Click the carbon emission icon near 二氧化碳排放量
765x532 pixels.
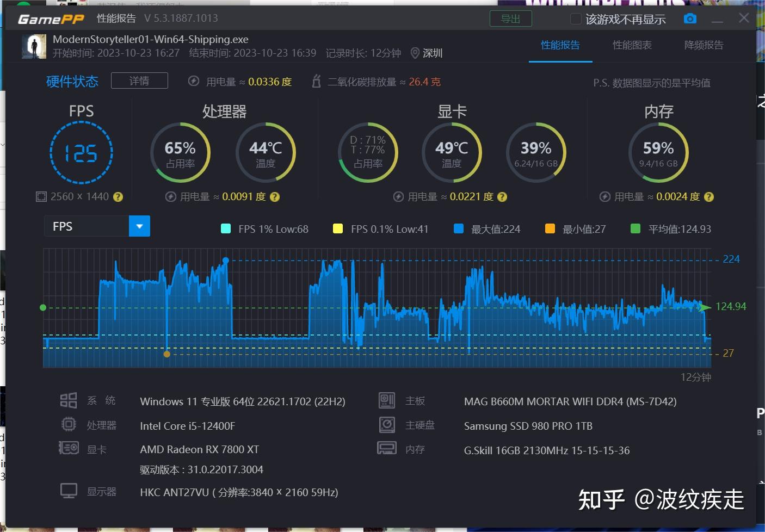click(316, 81)
